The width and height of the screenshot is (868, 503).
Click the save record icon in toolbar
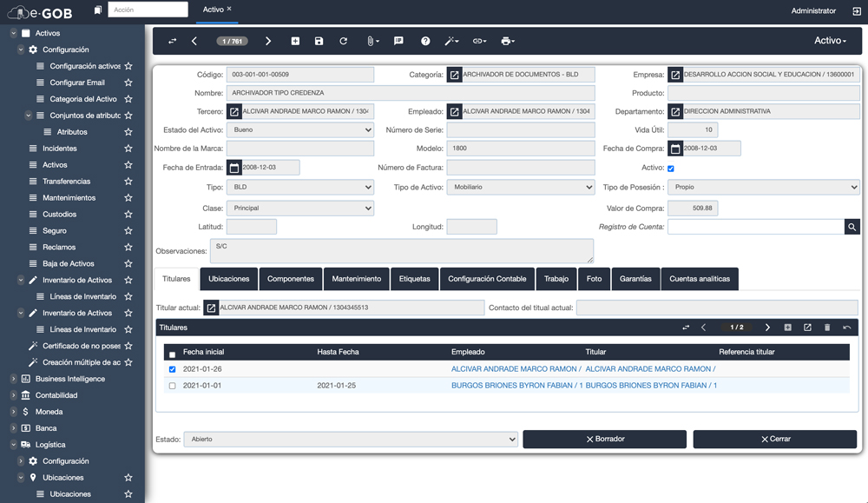(319, 42)
